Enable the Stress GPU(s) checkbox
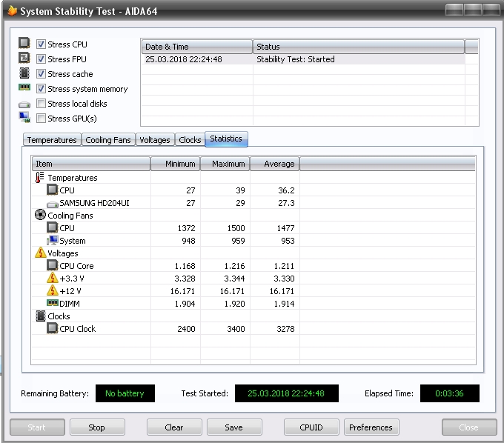Screen dimensions: 504x443 (41, 119)
